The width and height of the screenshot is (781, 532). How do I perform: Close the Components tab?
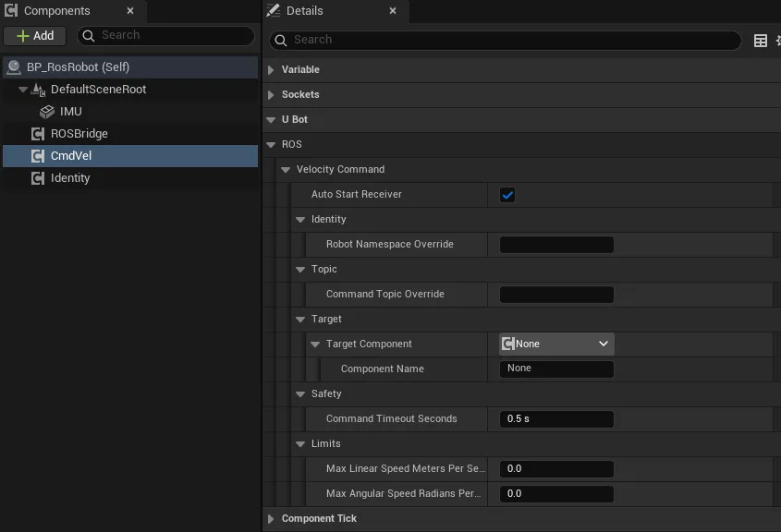tap(130, 10)
